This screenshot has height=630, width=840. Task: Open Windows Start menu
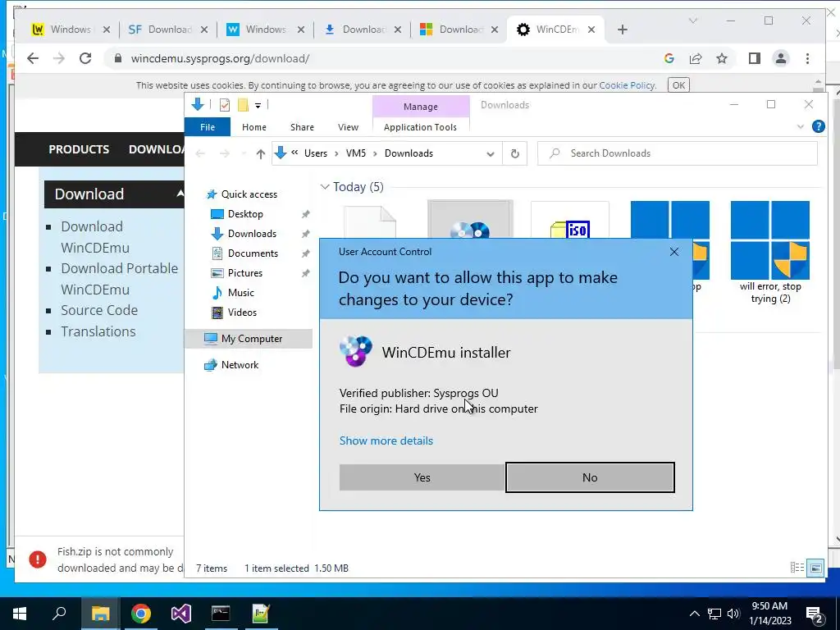(x=20, y=614)
